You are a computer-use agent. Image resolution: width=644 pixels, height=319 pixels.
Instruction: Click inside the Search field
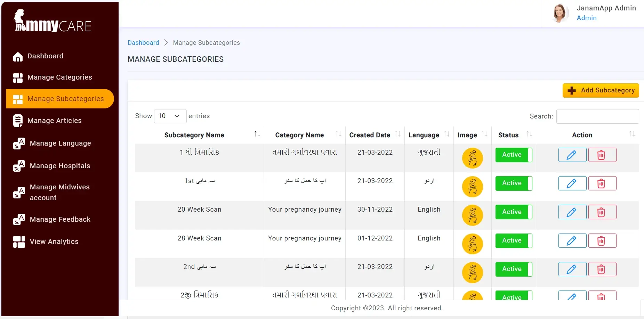pos(597,116)
